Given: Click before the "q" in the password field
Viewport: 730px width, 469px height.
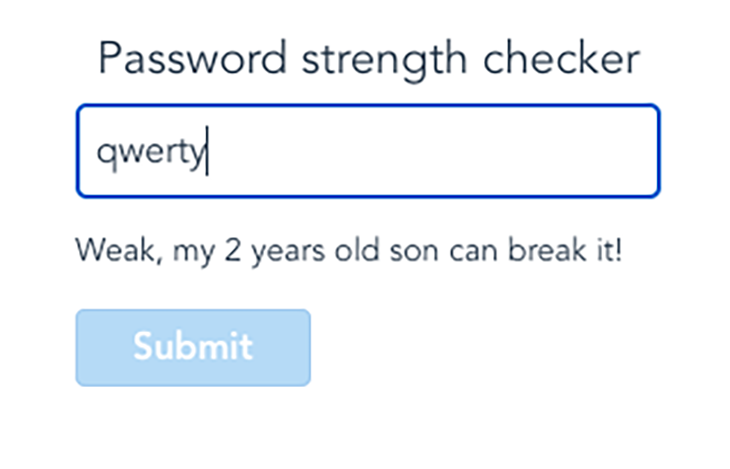Looking at the screenshot, I should coord(96,152).
